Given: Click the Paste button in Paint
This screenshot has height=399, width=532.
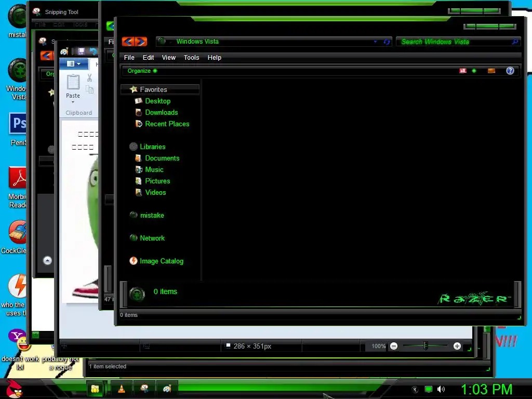Looking at the screenshot, I should (73, 86).
